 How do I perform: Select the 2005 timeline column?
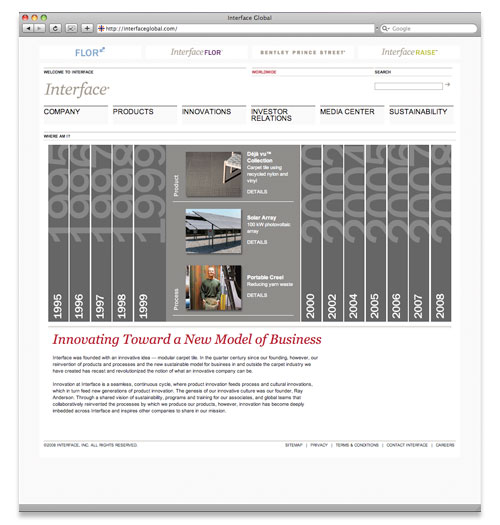point(376,233)
